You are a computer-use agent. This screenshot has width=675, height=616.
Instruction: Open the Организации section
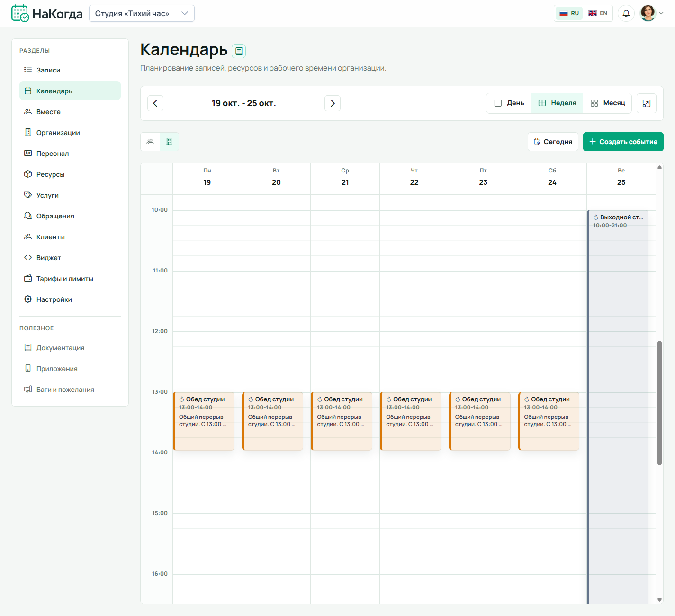(70, 133)
